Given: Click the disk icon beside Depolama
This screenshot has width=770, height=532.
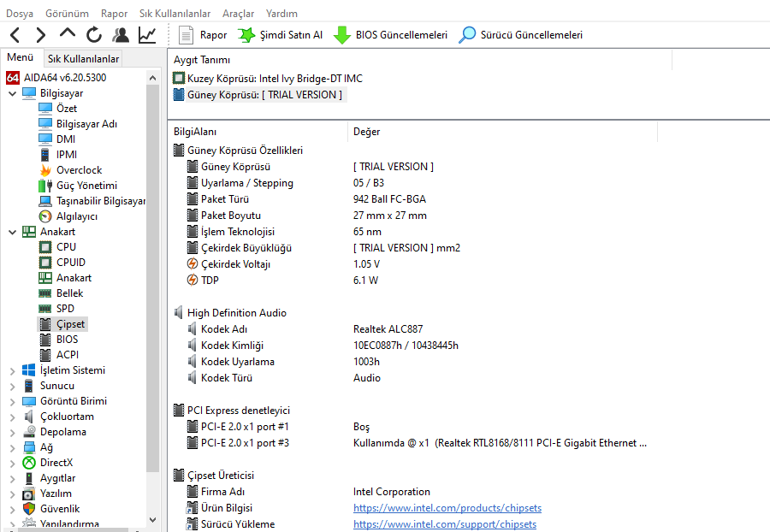Looking at the screenshot, I should (29, 432).
